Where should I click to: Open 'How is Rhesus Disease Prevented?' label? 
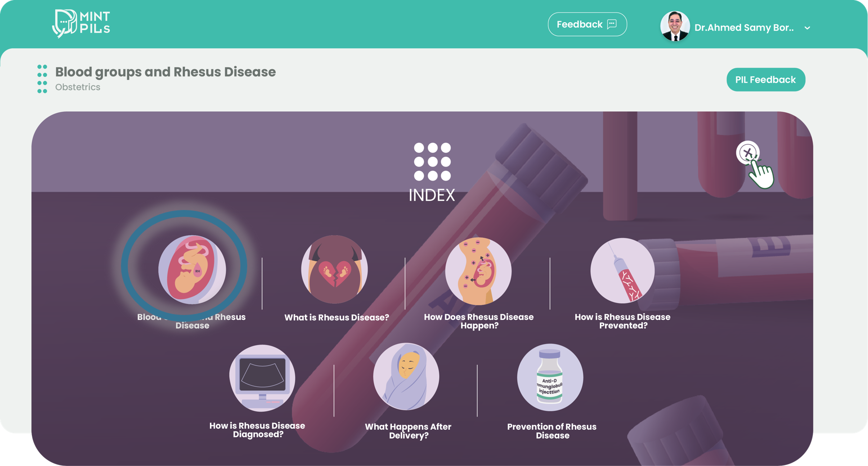coord(623,321)
